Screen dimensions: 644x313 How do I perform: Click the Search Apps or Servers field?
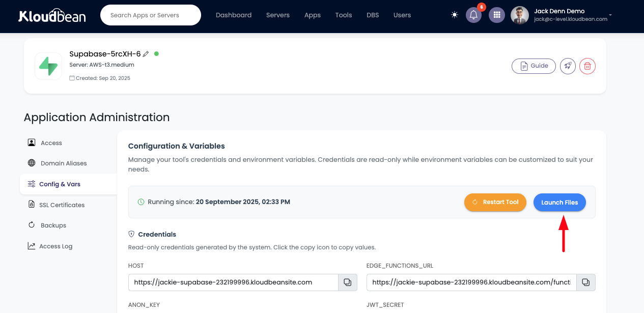[151, 15]
